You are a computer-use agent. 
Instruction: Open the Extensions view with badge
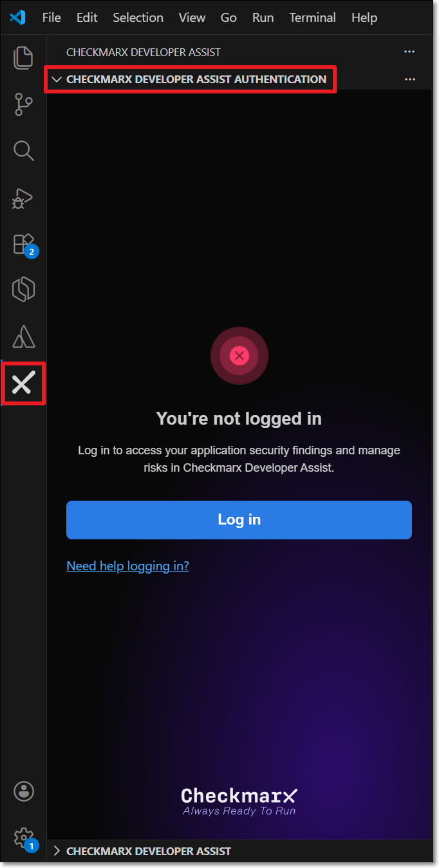click(24, 245)
